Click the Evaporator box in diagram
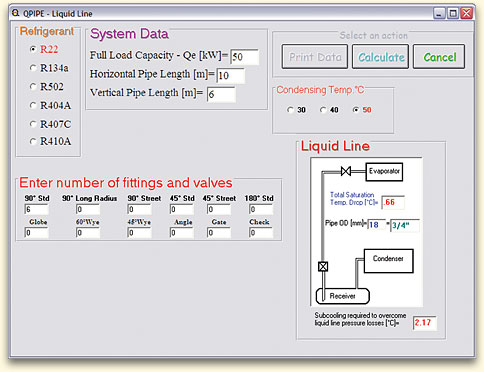The width and height of the screenshot is (484, 372). [x=384, y=172]
